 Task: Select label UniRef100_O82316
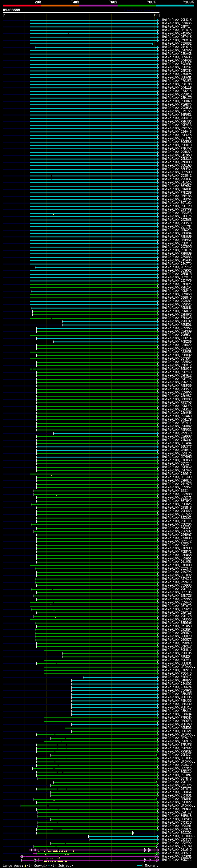(177, 768)
